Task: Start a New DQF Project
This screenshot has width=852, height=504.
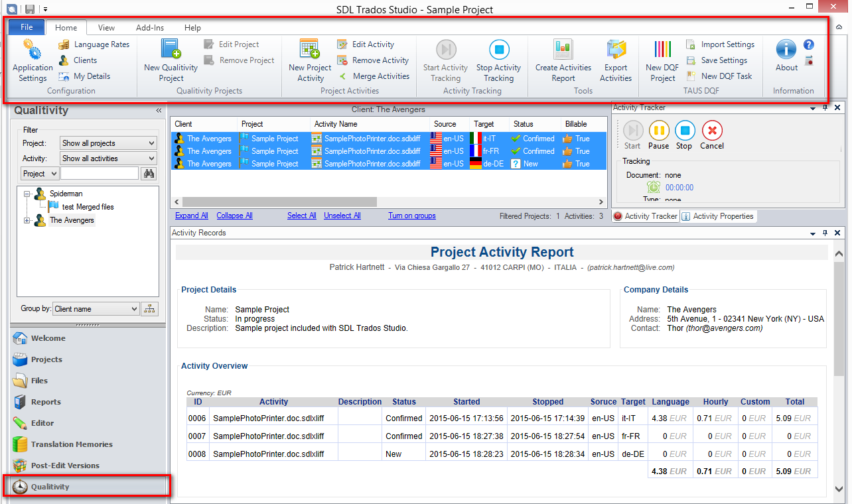Action: tap(662, 60)
